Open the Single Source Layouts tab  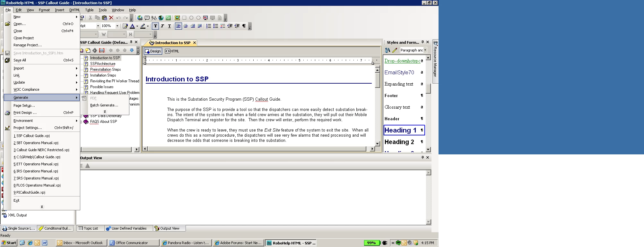19,228
